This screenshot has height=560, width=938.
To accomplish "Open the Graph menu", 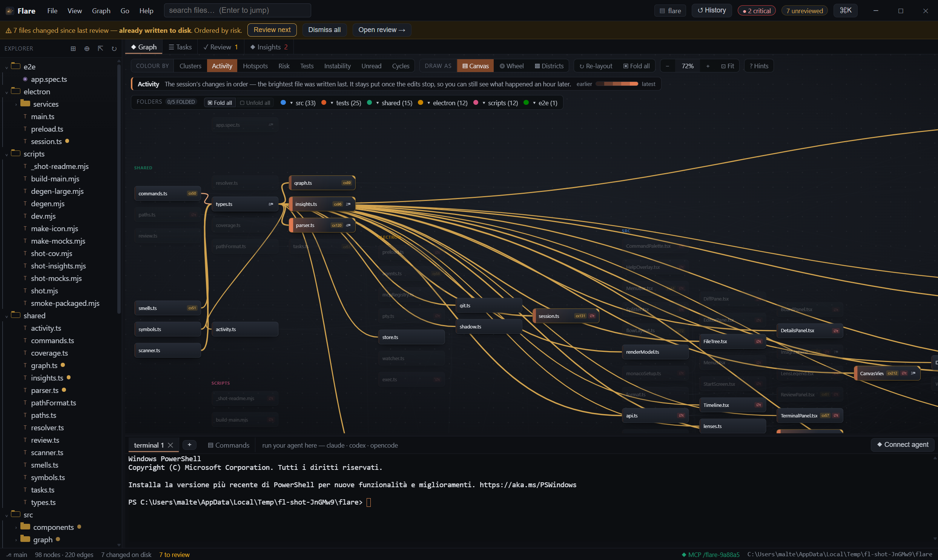I will click(x=101, y=11).
